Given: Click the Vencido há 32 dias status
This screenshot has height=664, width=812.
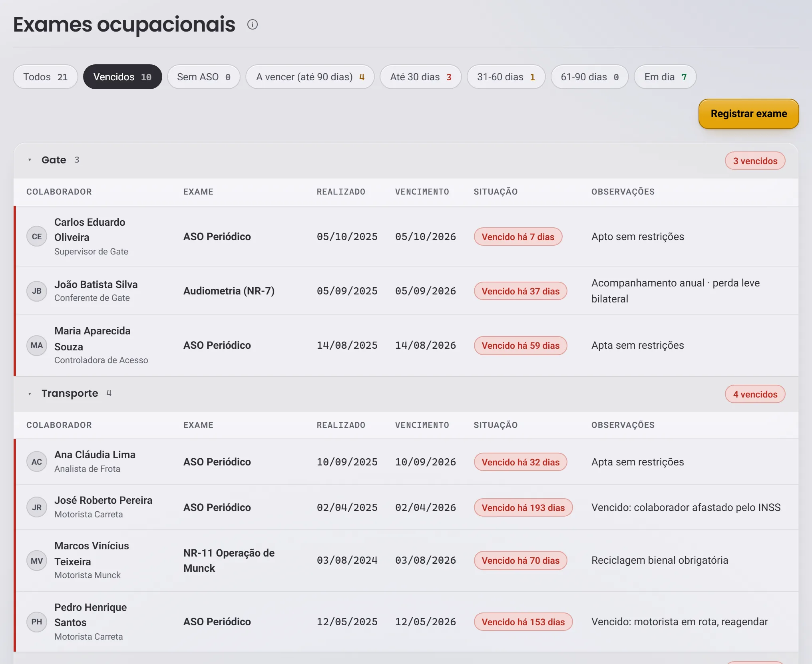Looking at the screenshot, I should pos(521,462).
